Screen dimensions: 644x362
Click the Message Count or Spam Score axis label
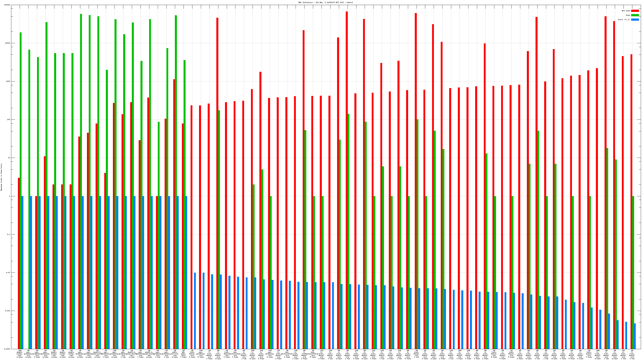1,177
